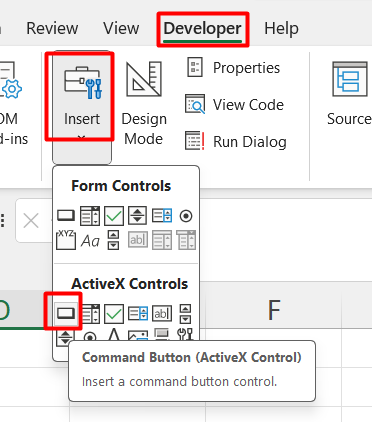Click View Code
The height and width of the screenshot is (422, 372).
click(235, 105)
